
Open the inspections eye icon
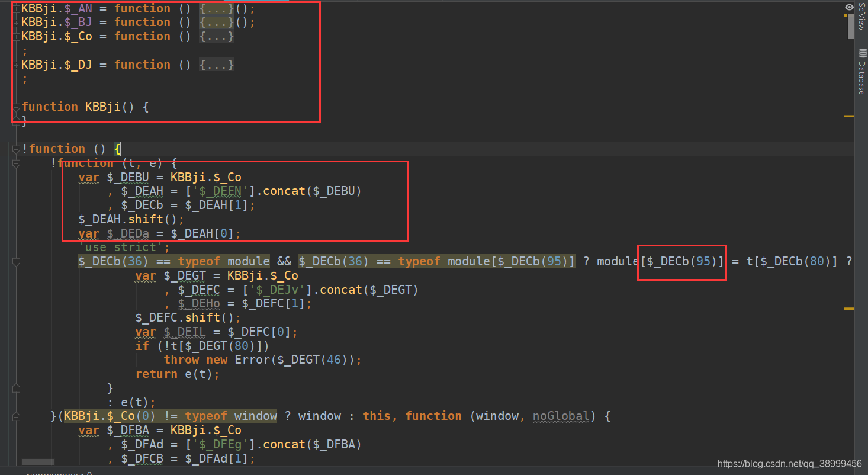pyautogui.click(x=850, y=7)
